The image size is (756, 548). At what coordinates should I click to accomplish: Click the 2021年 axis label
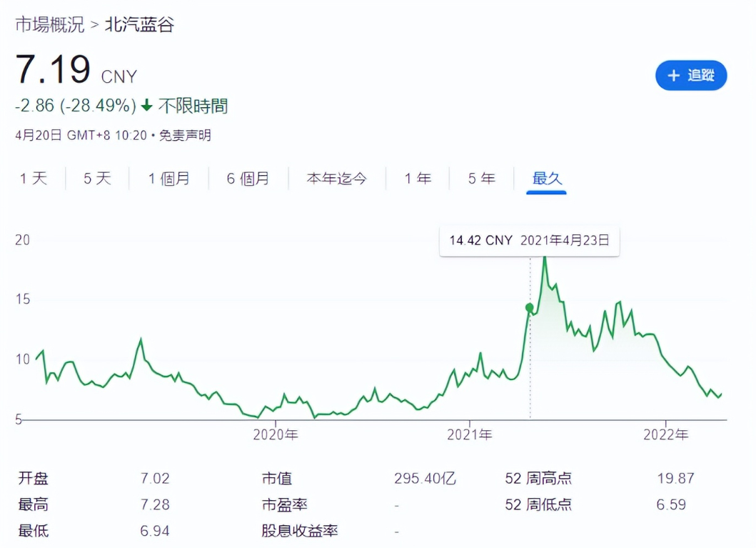470,434
